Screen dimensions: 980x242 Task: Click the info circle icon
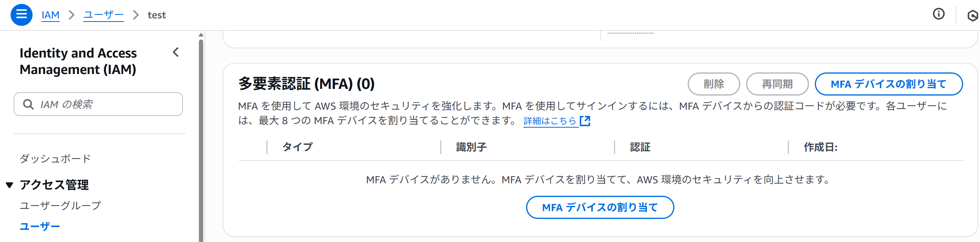coord(939,14)
